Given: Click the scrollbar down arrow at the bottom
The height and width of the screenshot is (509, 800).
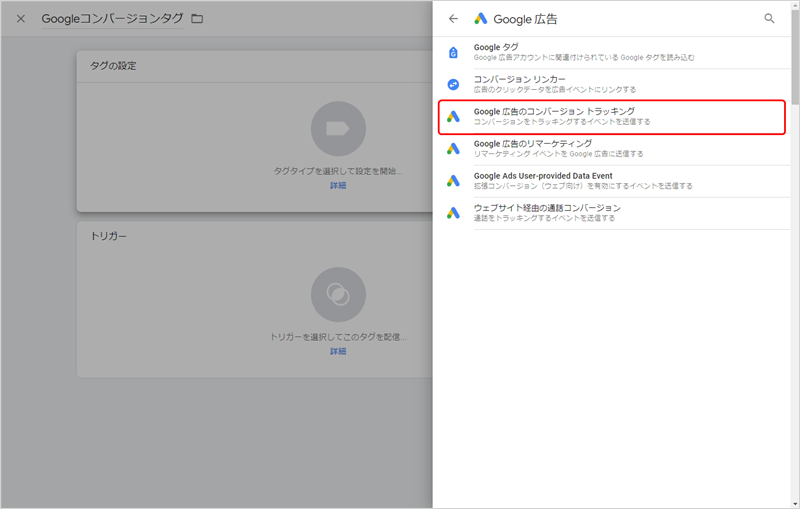Looking at the screenshot, I should coord(795,504).
